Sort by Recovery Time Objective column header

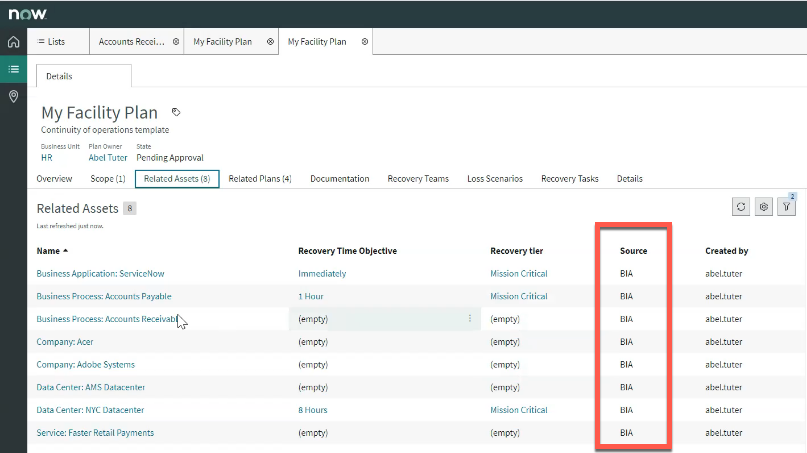pyautogui.click(x=347, y=251)
